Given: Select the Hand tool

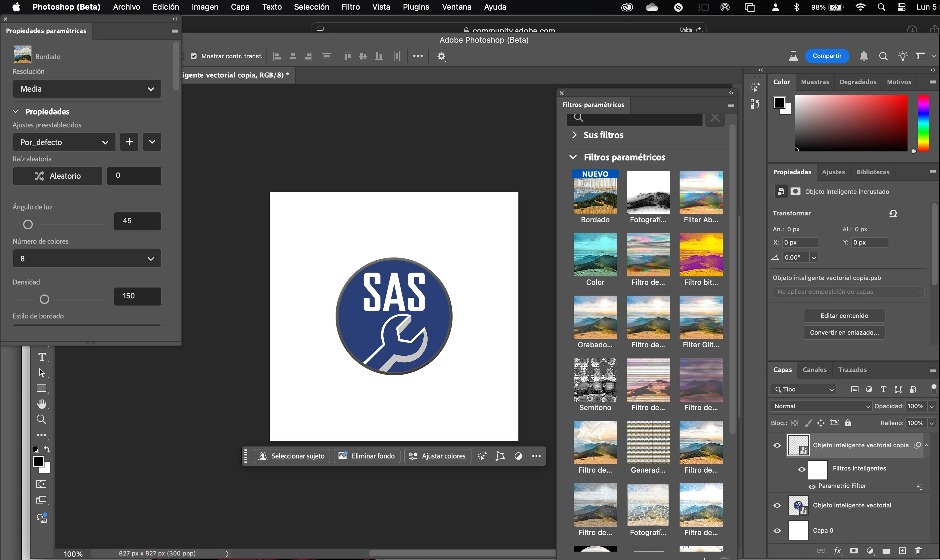Looking at the screenshot, I should [41, 404].
